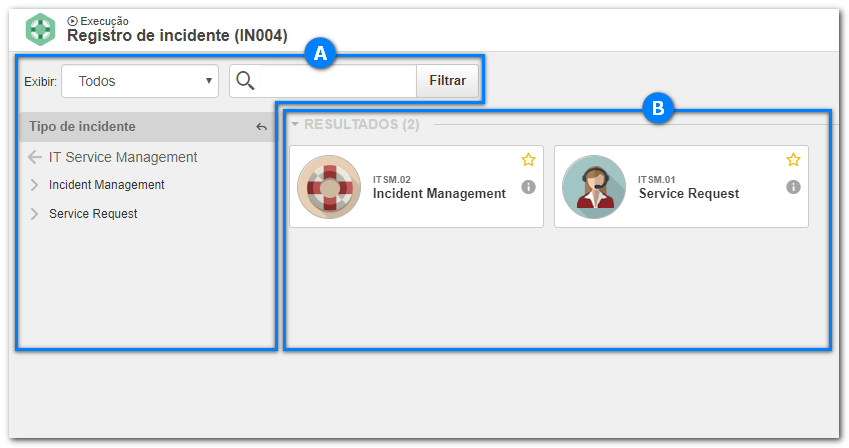Image resolution: width=849 pixels, height=448 pixels.
Task: Select Service Request in the tree
Action: click(93, 213)
